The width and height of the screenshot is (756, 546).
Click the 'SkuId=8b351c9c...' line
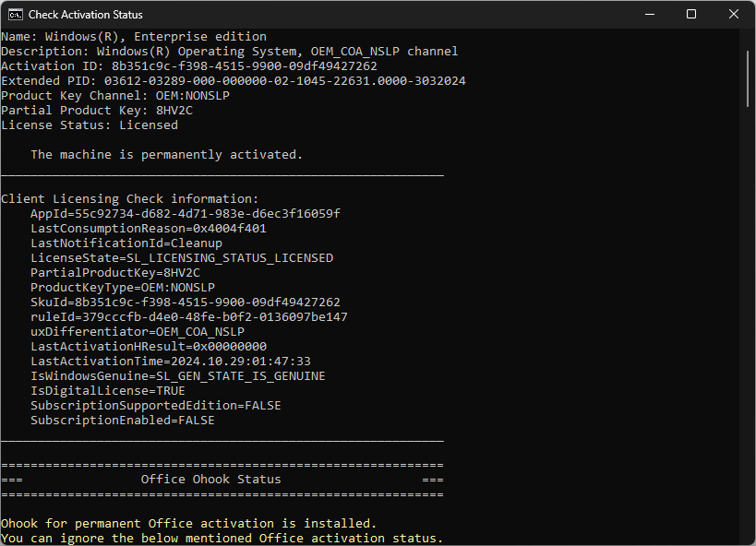coord(186,303)
